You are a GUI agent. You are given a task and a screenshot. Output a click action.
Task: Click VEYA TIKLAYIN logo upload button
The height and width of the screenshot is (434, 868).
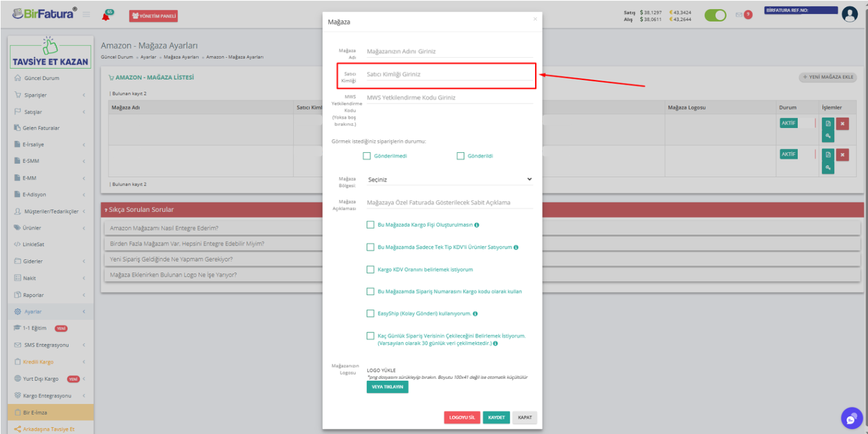(x=387, y=386)
